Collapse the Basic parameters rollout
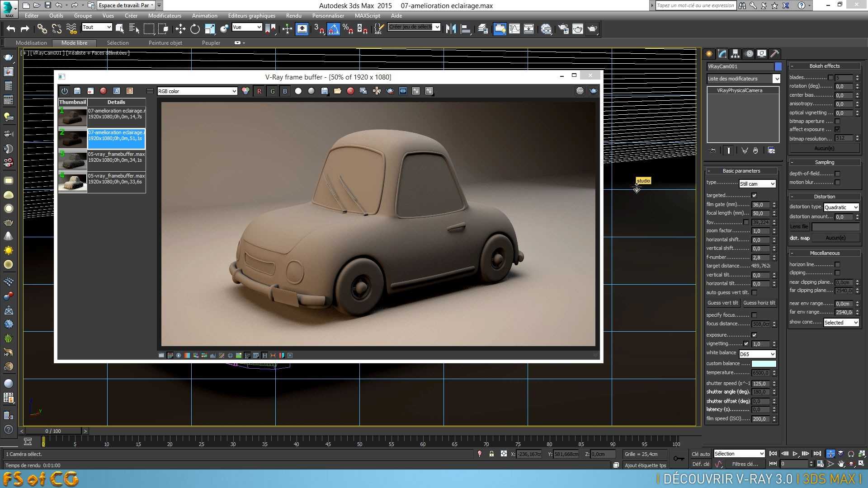868x488 pixels. (741, 171)
